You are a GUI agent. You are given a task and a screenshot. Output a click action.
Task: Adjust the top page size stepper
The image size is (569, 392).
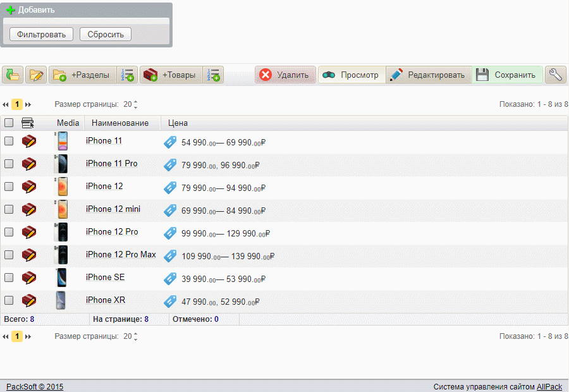[x=135, y=104]
